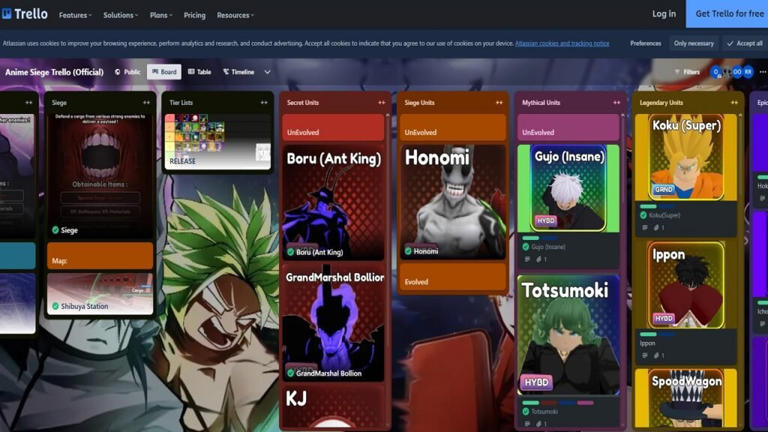Collapse the Mythical Units list
Image resolution: width=768 pixels, height=432 pixels.
click(x=616, y=102)
